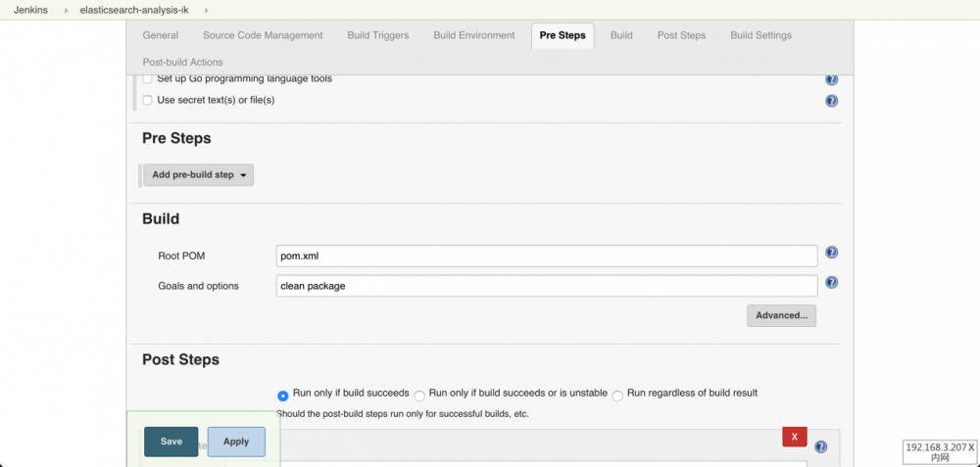Expand breadcrumb arrow after elasticsearch-analysis-ik
980x467 pixels.
(206, 11)
